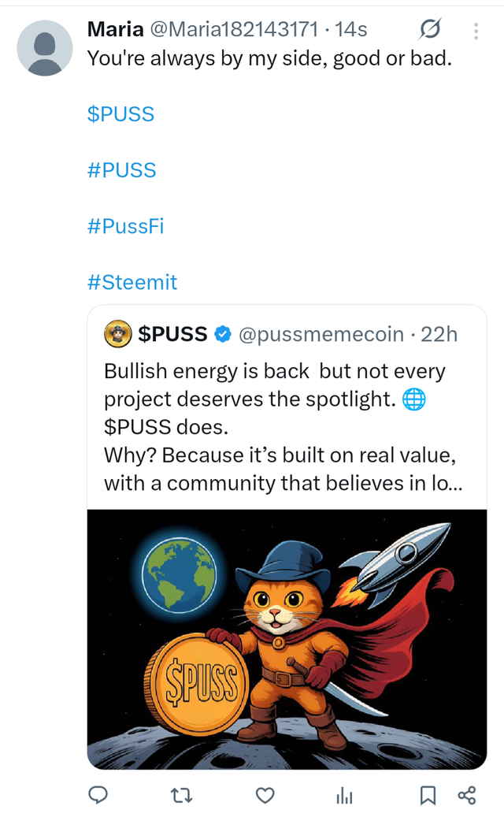504x817 pixels.
Task: Click the Maria display name
Action: (115, 30)
